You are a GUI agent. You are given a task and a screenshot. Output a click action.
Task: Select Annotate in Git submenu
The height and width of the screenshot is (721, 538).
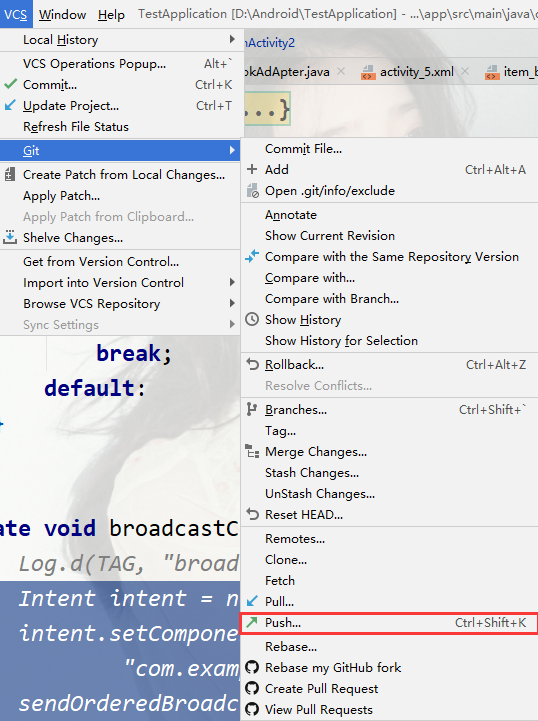click(x=389, y=215)
